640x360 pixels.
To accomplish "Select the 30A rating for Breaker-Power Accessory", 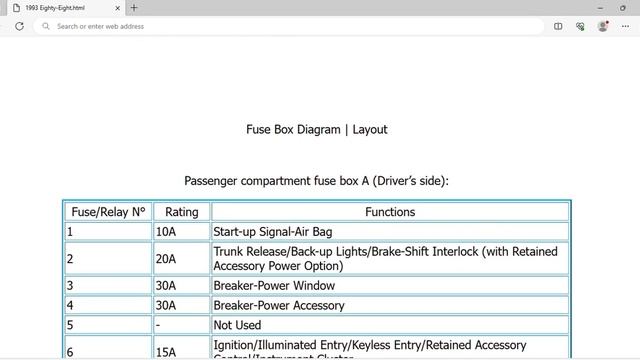I will tap(182, 305).
